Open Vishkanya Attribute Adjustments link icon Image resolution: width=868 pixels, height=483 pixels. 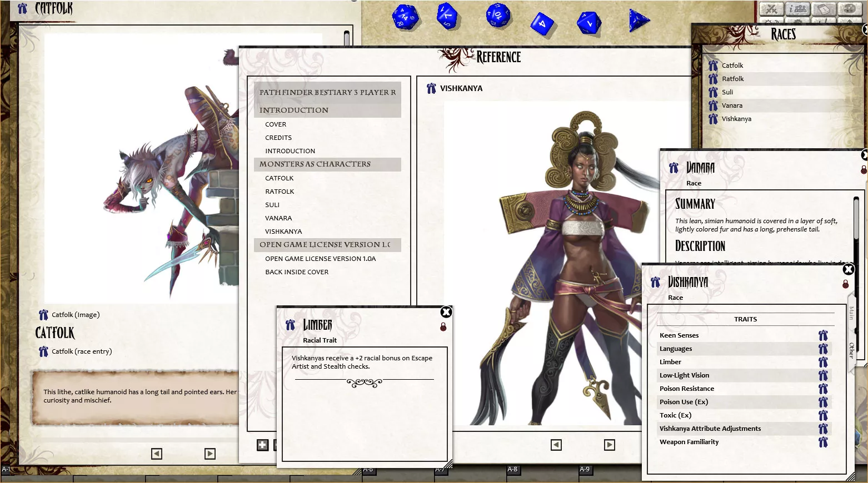tap(823, 429)
